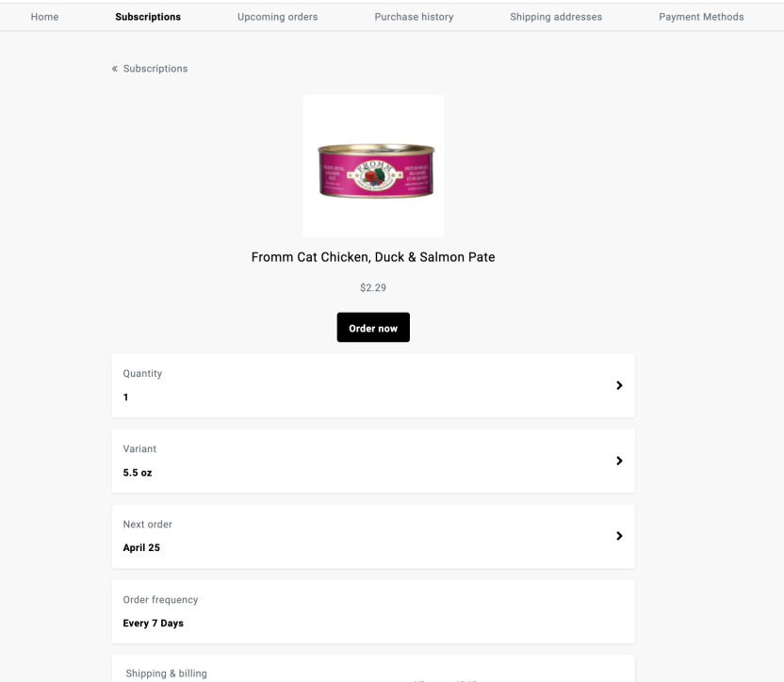The height and width of the screenshot is (682, 784).
Task: Click the Order frequency label
Action: point(160,599)
